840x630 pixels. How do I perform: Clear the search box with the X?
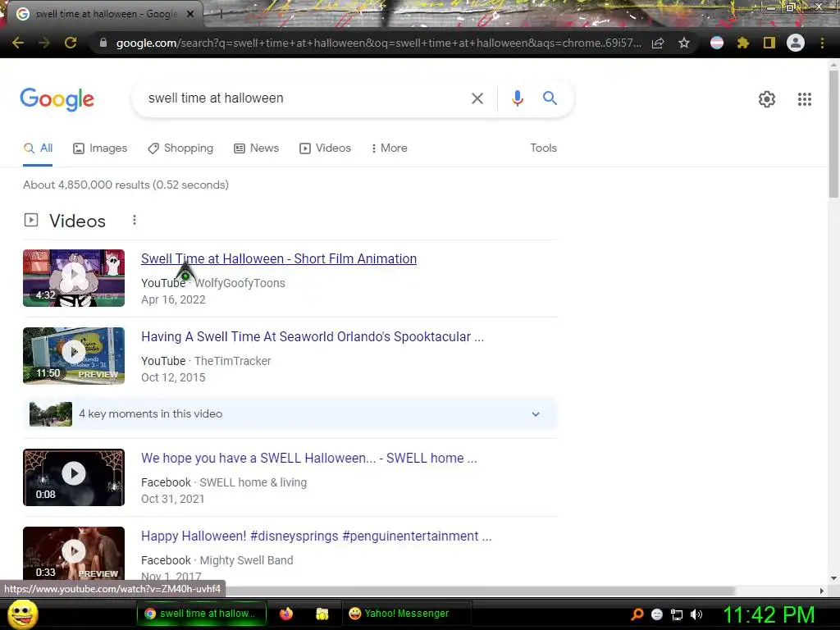point(477,98)
